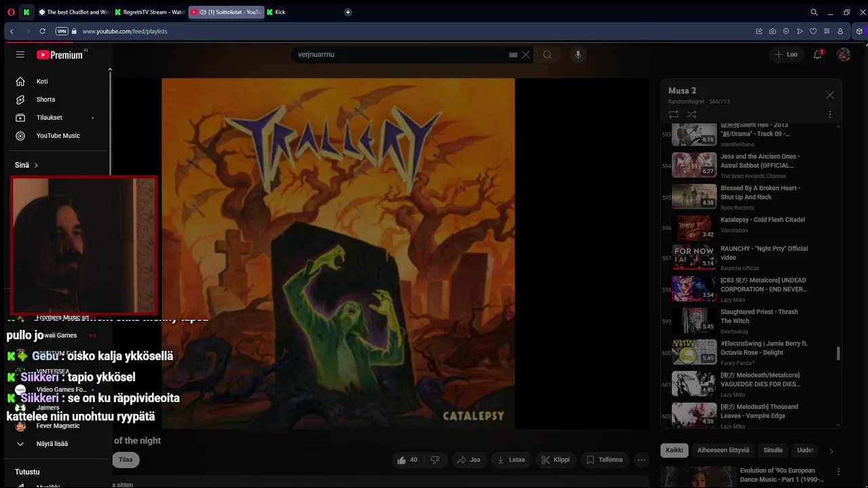Go back in browser
The width and height of the screenshot is (868, 488).
point(12,31)
